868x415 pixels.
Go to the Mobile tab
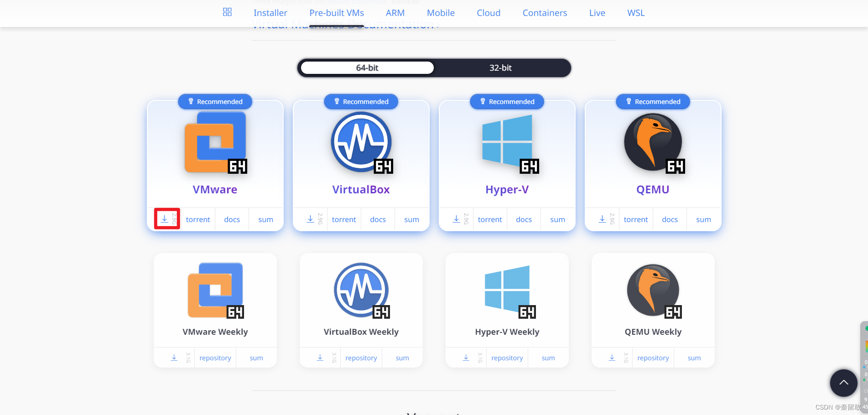pos(441,13)
